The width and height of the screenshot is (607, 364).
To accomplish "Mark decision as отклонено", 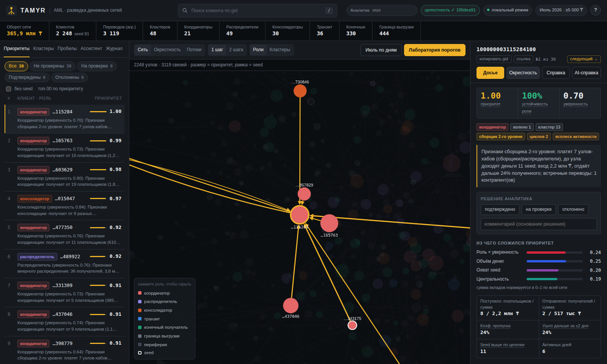I will pos(573,210).
